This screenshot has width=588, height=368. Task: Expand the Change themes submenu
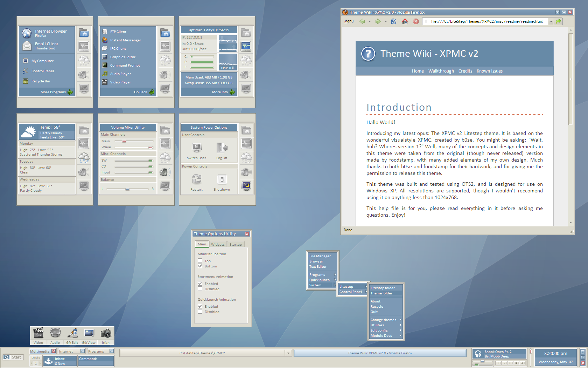(386, 320)
